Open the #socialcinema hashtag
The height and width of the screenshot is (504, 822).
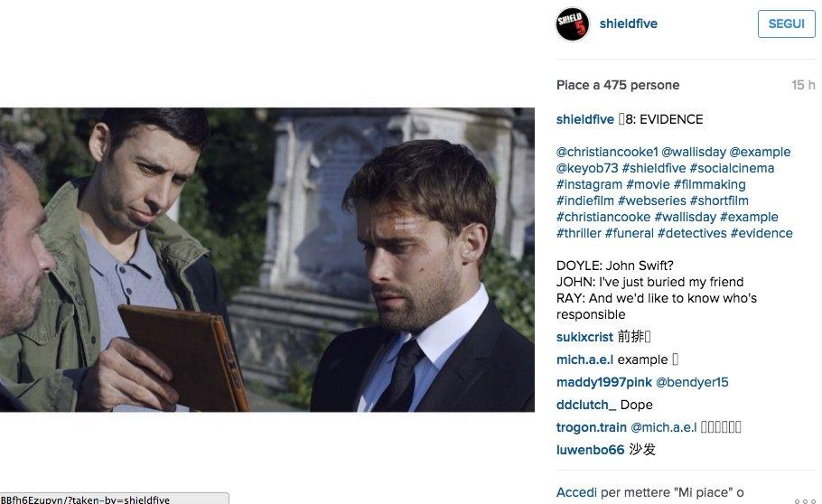[732, 168]
